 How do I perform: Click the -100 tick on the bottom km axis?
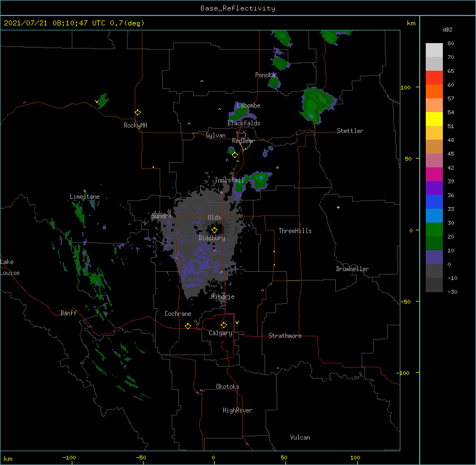69,458
